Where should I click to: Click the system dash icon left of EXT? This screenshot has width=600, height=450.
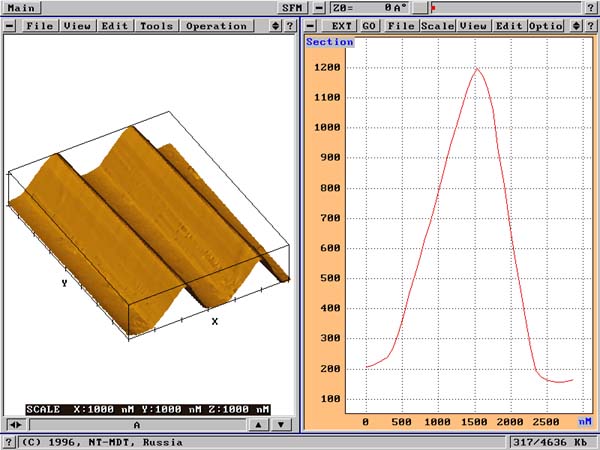coord(311,25)
